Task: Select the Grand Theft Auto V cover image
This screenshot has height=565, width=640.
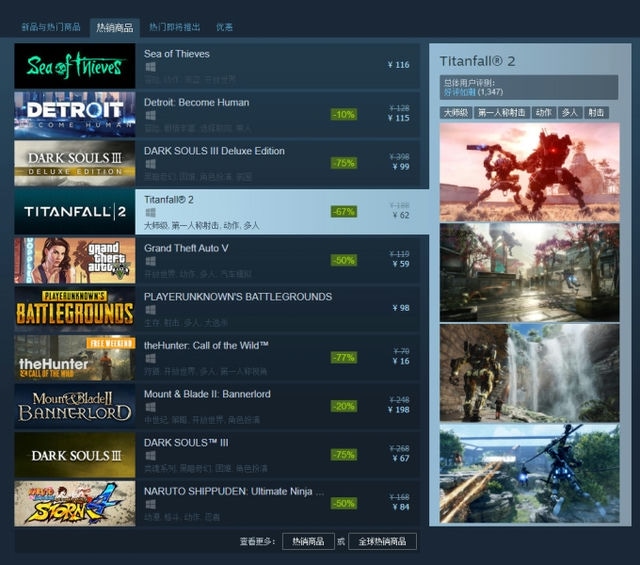Action: [x=74, y=260]
